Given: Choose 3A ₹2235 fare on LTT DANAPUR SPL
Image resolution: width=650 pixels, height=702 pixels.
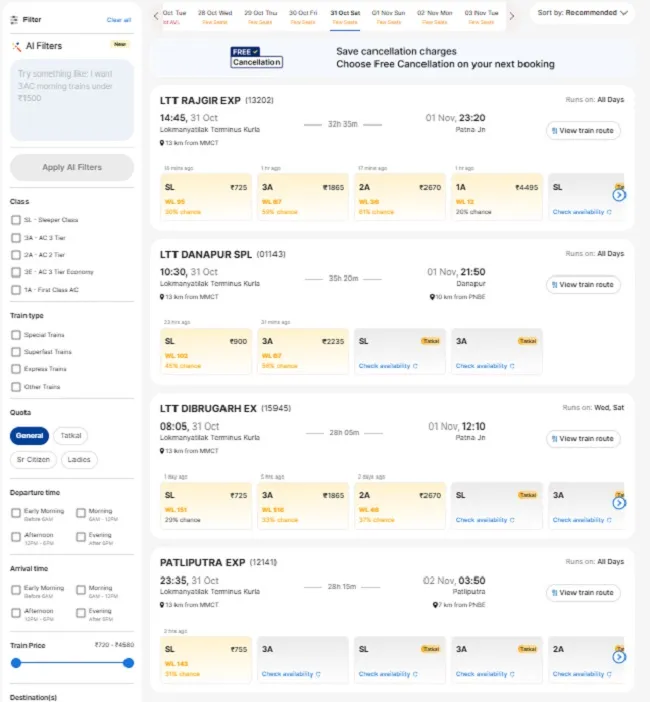Looking at the screenshot, I should point(303,351).
